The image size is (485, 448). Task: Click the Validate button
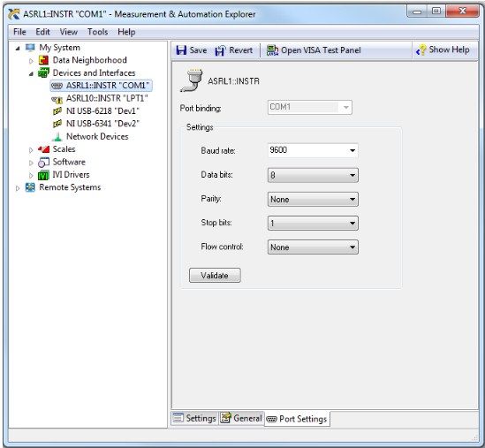[x=215, y=275]
